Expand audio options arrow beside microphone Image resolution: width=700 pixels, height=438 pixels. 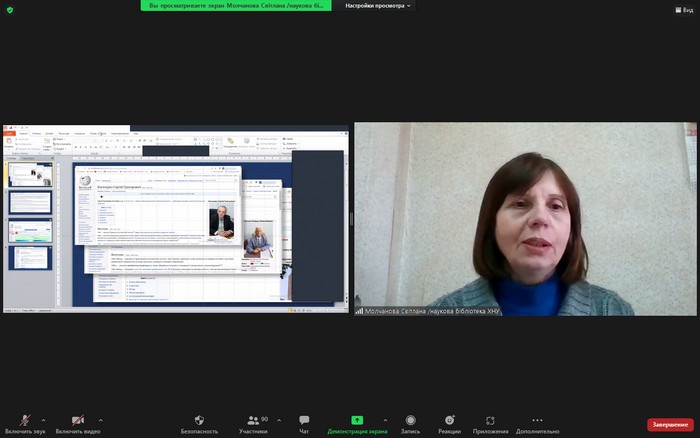point(45,419)
